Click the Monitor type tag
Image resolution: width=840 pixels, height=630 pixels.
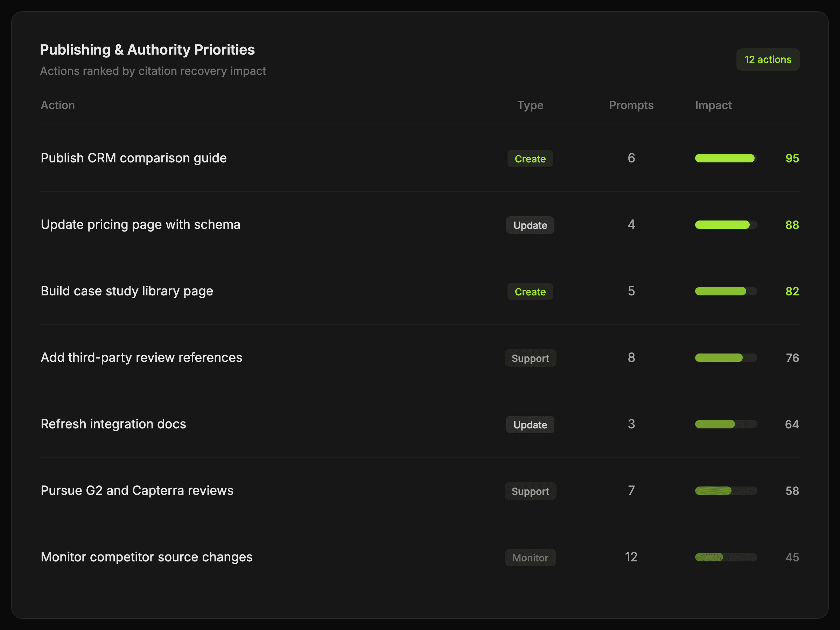point(530,558)
